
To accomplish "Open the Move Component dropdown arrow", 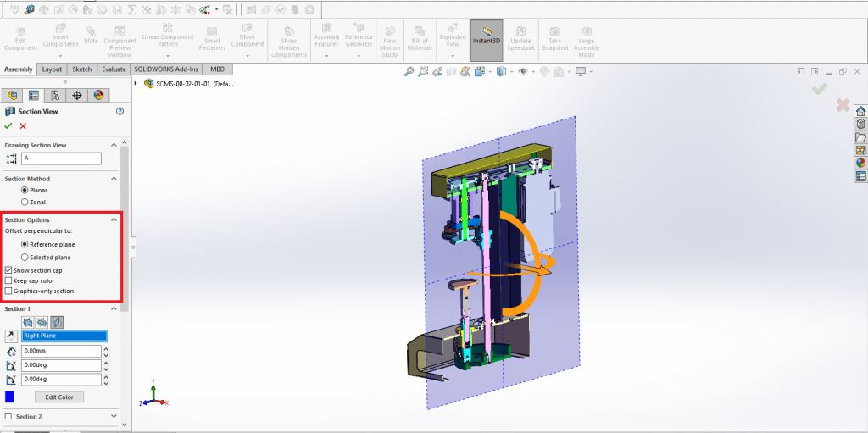I will click(x=248, y=56).
